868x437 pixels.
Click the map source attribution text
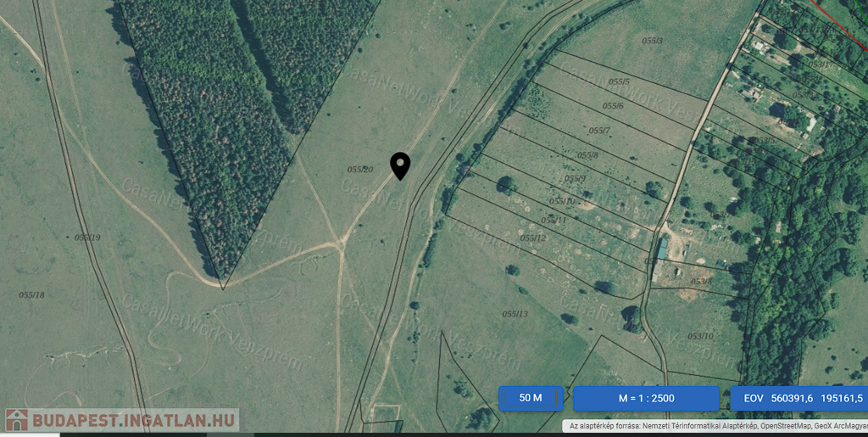[x=715, y=426]
